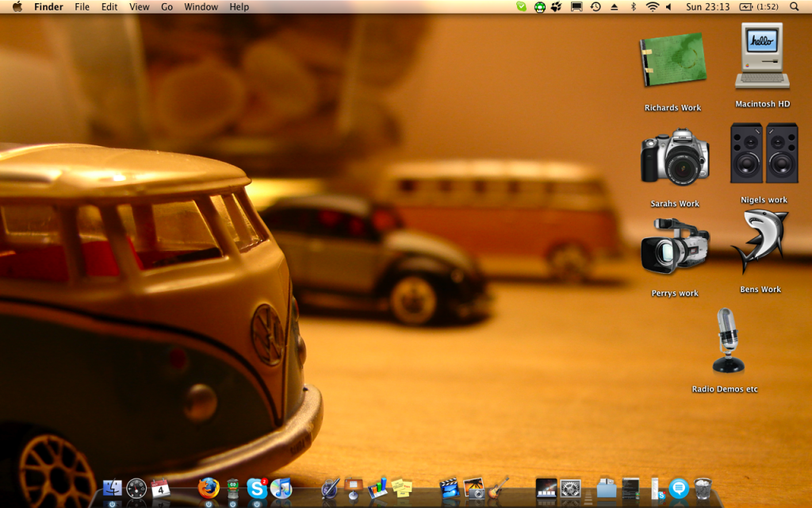
Task: Open the Richards Work notebook folder
Action: pos(672,60)
